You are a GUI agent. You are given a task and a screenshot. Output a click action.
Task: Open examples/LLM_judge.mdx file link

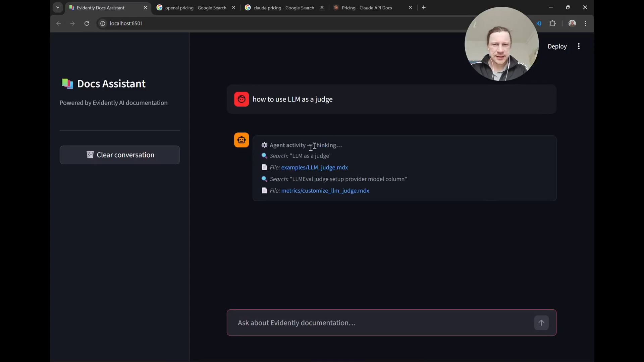pyautogui.click(x=314, y=167)
